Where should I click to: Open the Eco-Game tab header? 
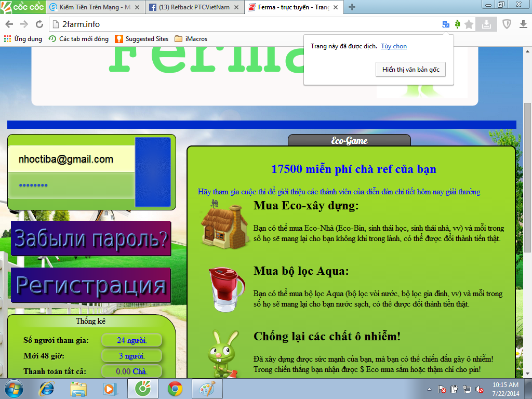[349, 140]
